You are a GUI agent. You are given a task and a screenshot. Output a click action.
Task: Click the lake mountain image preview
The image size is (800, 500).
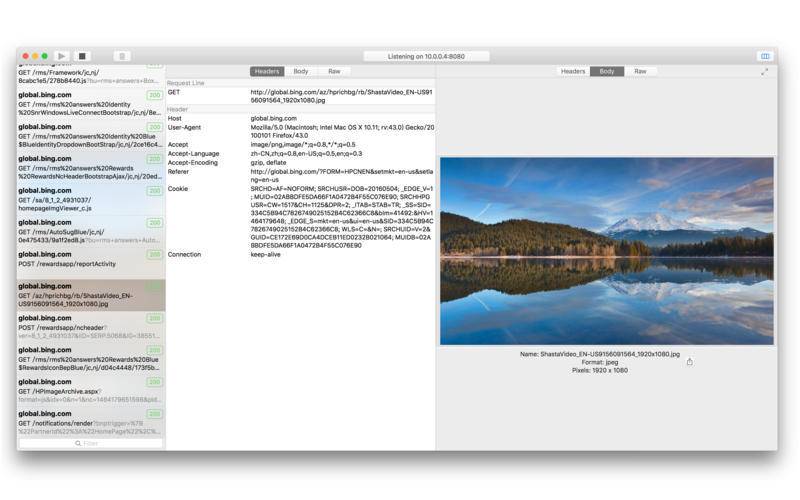click(607, 251)
